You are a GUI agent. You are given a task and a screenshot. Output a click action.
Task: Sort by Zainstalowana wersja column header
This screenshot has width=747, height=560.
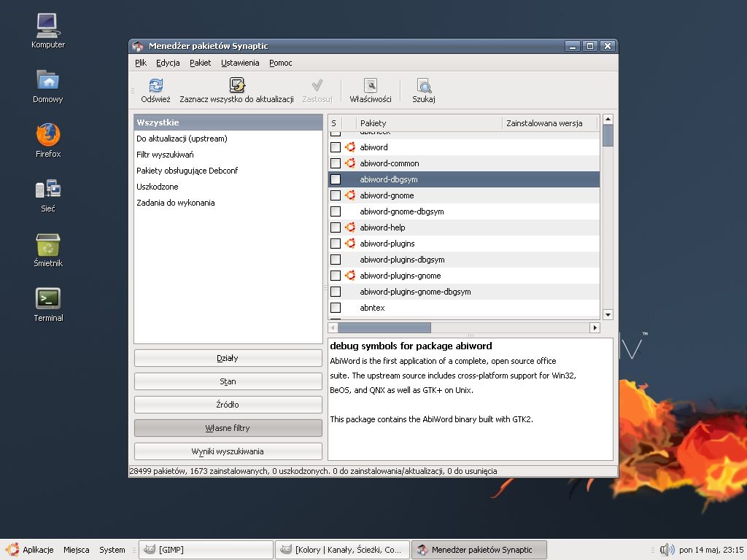tap(550, 123)
